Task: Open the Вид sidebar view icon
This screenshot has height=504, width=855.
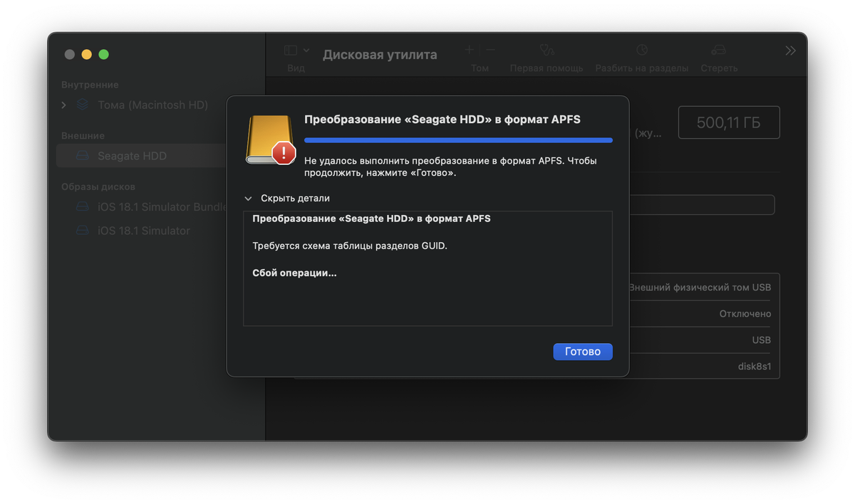Action: (x=291, y=51)
